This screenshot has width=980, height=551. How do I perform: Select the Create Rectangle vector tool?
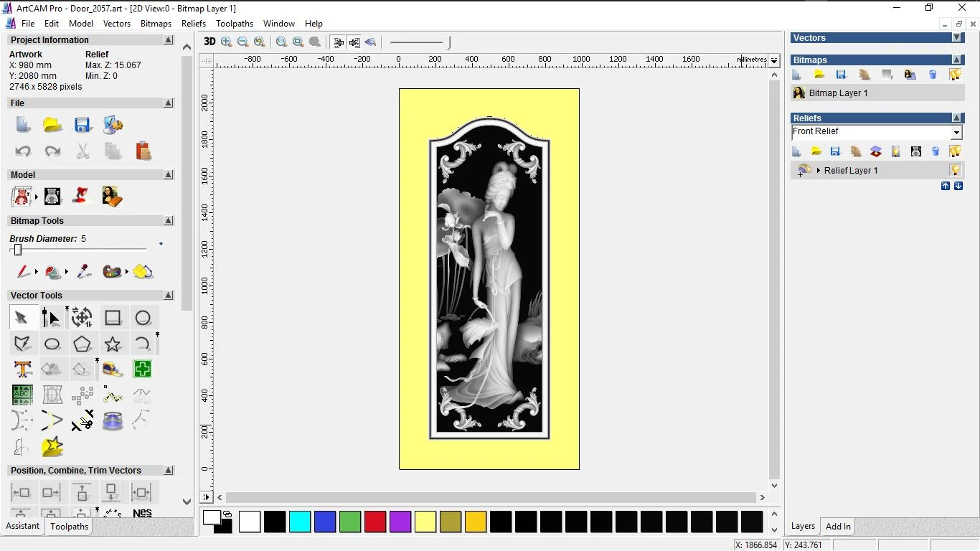click(113, 317)
